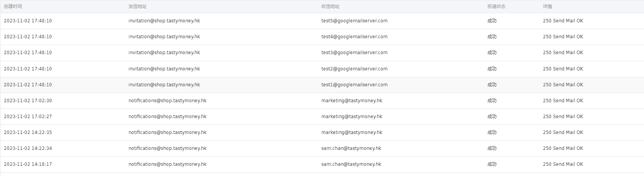
Task: Click timestamp 2023-11-02 14:22:35
Action: coord(28,132)
